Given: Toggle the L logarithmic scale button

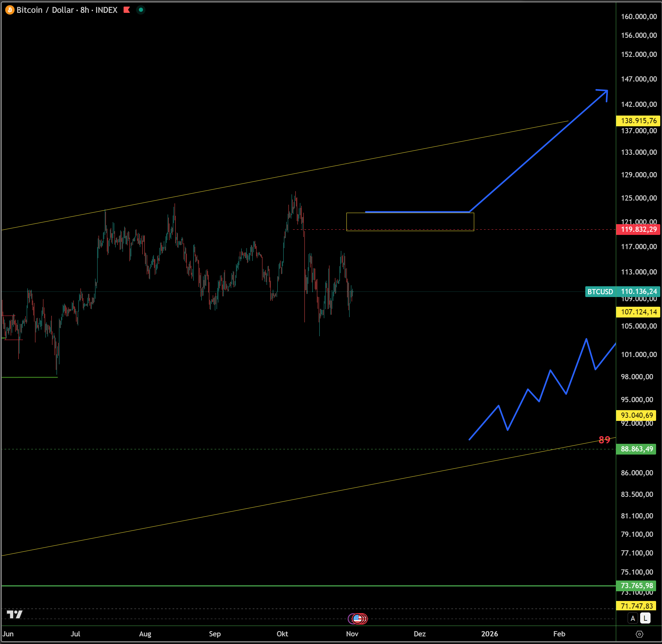Looking at the screenshot, I should click(645, 618).
